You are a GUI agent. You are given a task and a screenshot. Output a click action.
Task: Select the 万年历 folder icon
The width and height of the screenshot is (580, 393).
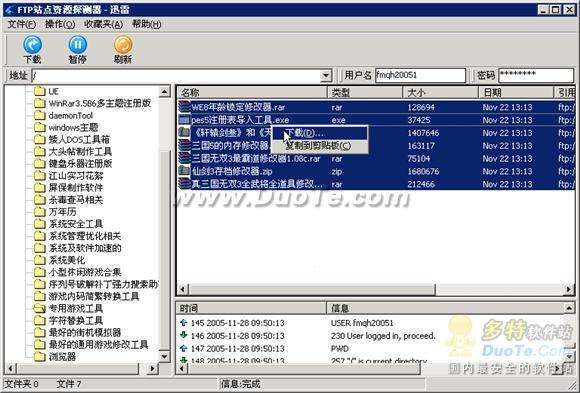[x=40, y=212]
